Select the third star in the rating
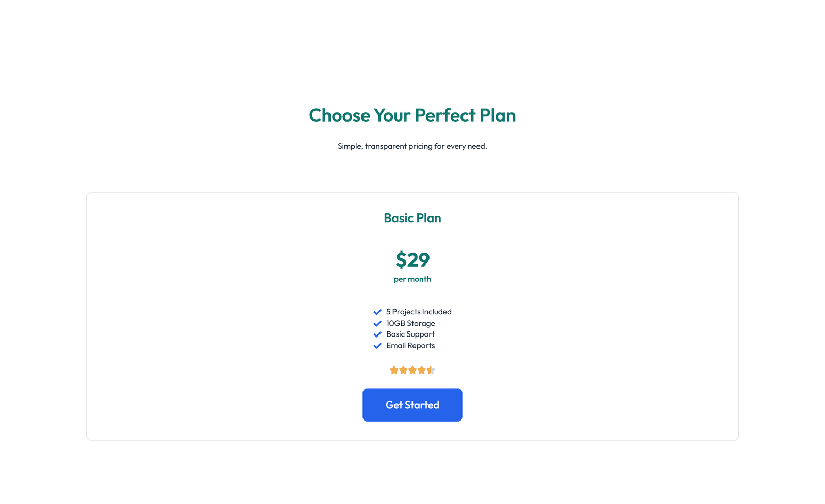The width and height of the screenshot is (825, 504). tap(412, 370)
